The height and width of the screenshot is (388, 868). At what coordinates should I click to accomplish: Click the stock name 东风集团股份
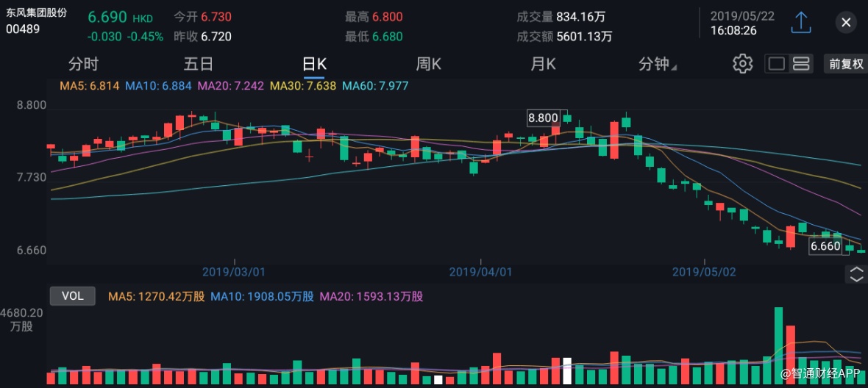[37, 13]
